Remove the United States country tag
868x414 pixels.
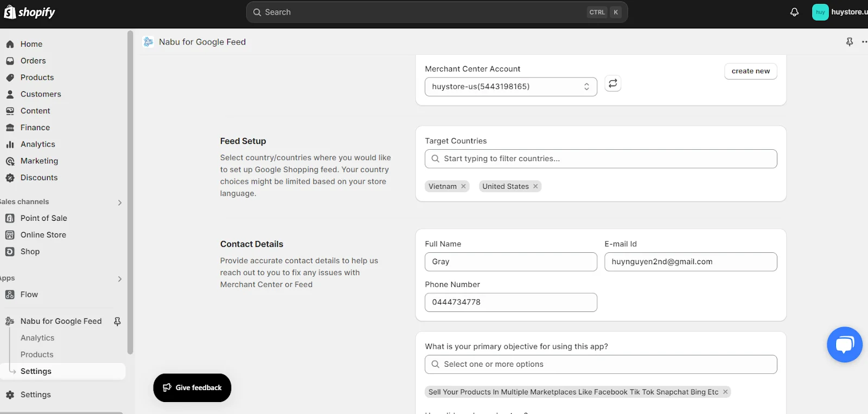click(x=535, y=186)
